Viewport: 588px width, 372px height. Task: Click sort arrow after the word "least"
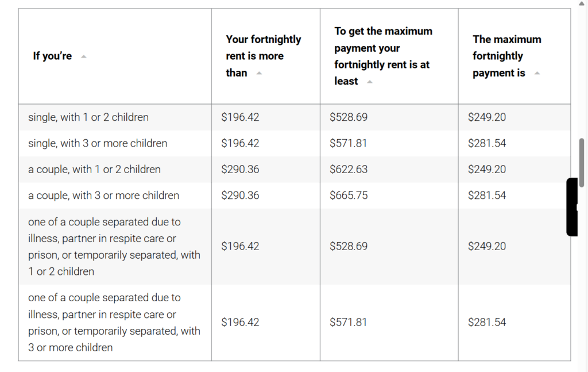pos(369,82)
